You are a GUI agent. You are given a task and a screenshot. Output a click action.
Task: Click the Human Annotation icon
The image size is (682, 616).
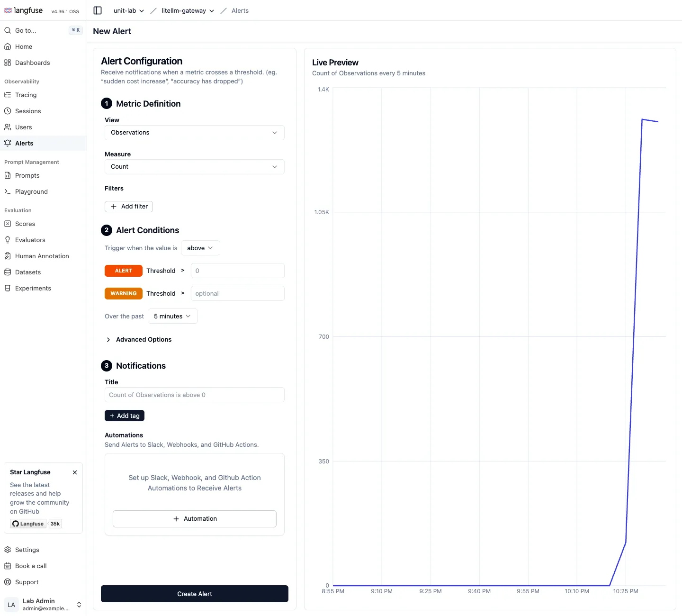point(8,256)
